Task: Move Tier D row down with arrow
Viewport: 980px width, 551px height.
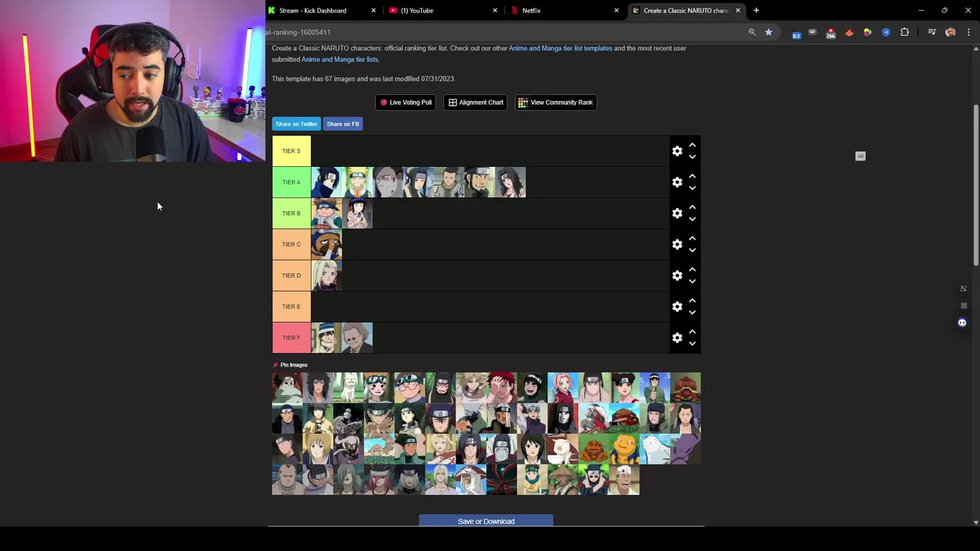Action: tap(692, 282)
